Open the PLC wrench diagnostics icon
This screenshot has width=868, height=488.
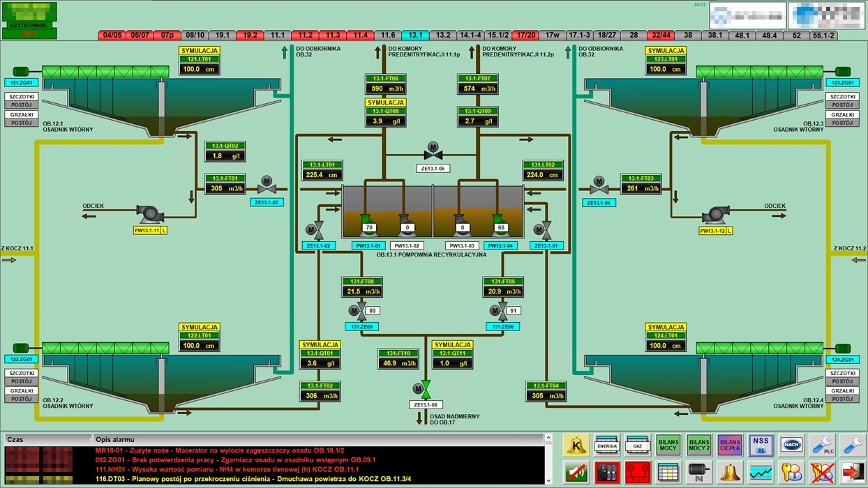(822, 445)
